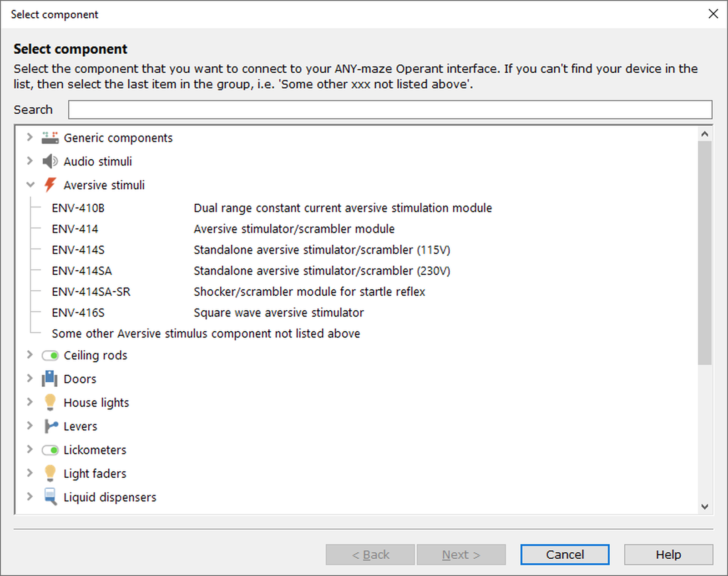728x576 pixels.
Task: Click the Light faders bulb icon
Action: (x=50, y=474)
